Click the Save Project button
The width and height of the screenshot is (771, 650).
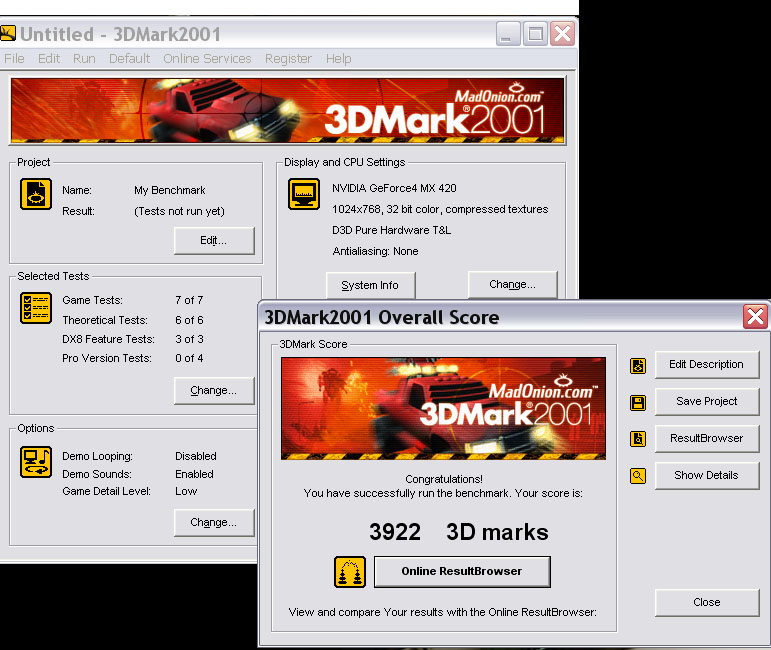tap(707, 401)
